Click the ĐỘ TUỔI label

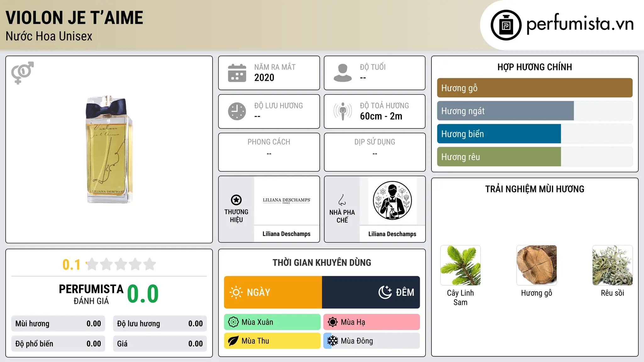point(373,67)
